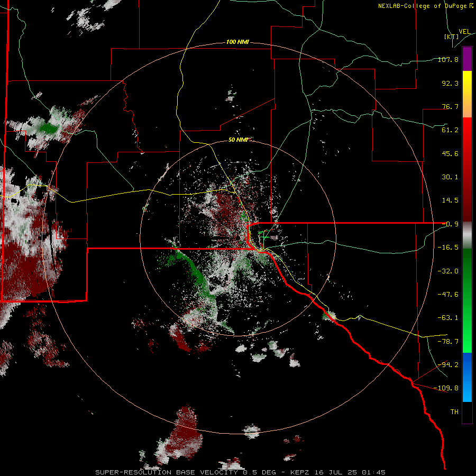Click the 76.7 velocity scale value
476x476 pixels.
pyautogui.click(x=450, y=106)
